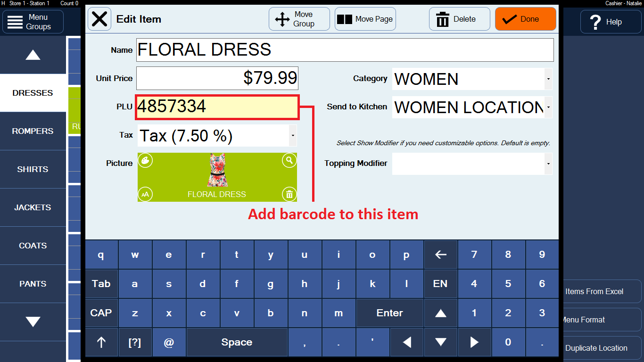Close the Edit Item dialog with X
Image resolution: width=644 pixels, height=362 pixels.
coord(99,19)
